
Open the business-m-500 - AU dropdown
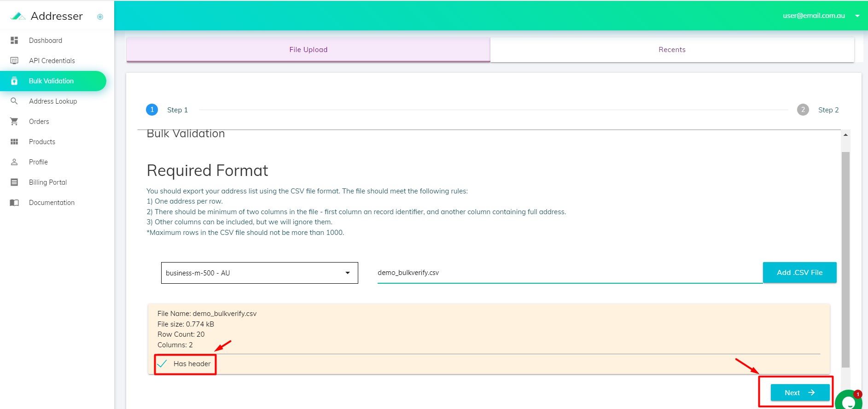coord(259,273)
